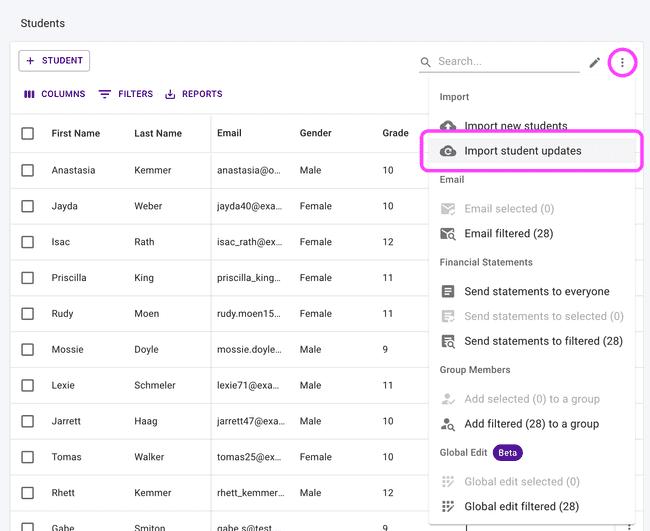
Task: Sort by the Last Name column header
Action: click(x=158, y=134)
